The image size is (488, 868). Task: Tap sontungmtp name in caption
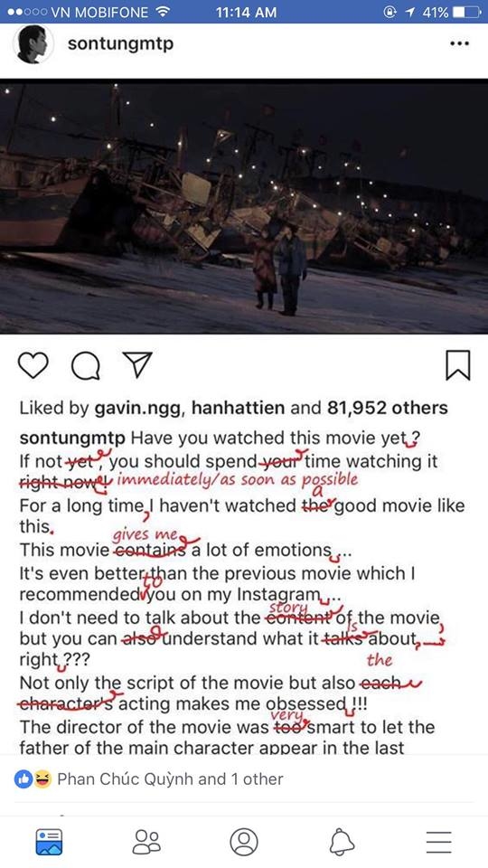click(73, 439)
